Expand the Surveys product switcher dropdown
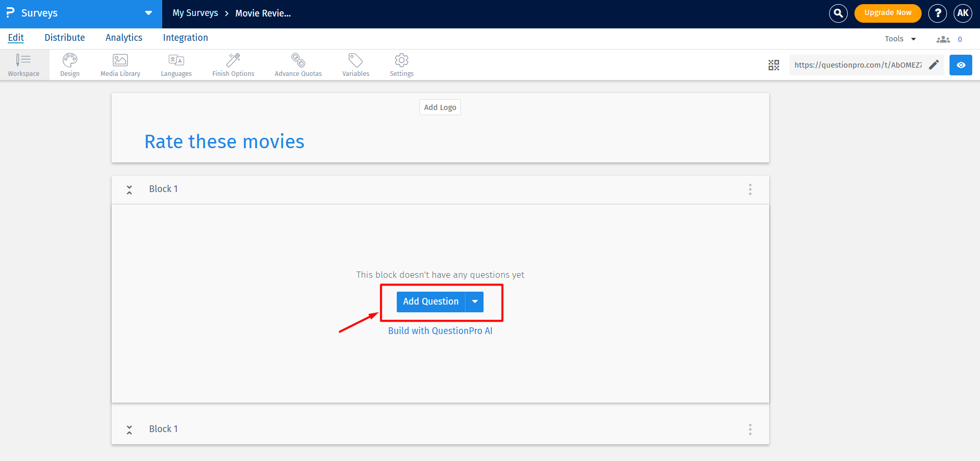980x461 pixels. point(148,13)
